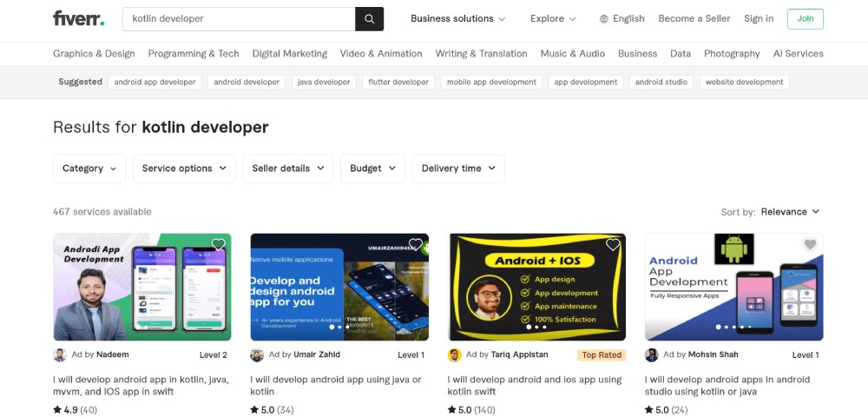The image size is (868, 417).
Task: Click the search field with 'kotlin developer'
Action: pos(239,19)
